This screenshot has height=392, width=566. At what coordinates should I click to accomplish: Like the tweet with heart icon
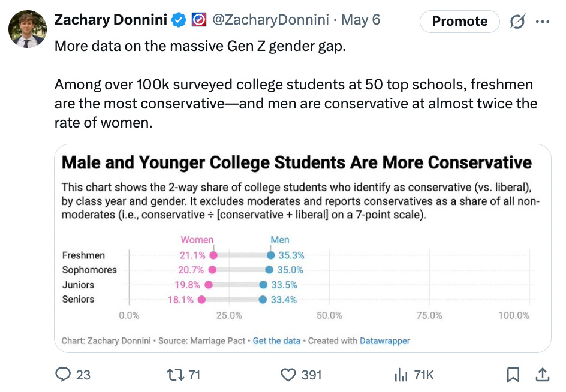[x=289, y=375]
